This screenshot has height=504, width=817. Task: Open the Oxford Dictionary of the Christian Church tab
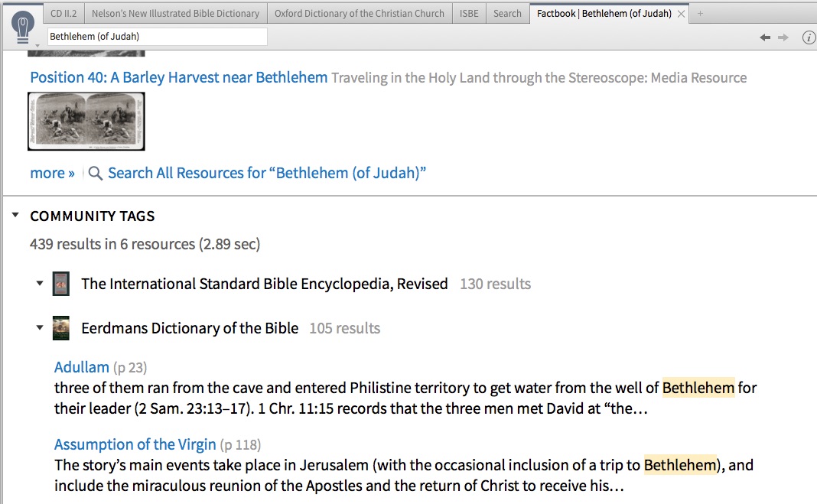[x=359, y=12]
